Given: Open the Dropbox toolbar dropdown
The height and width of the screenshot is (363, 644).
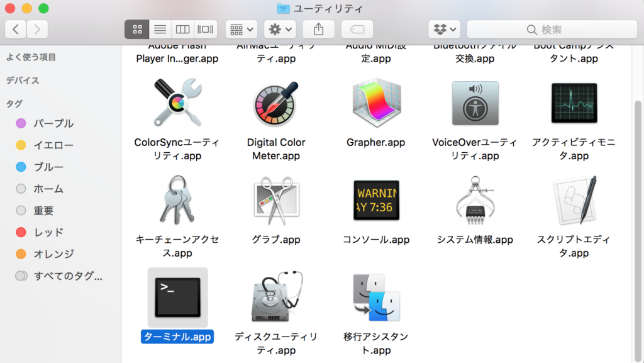Looking at the screenshot, I should click(445, 29).
